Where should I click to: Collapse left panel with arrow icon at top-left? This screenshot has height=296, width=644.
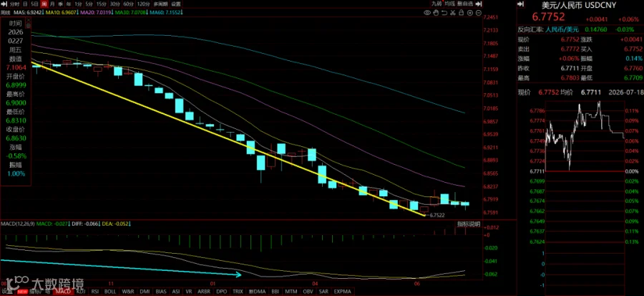[4, 4]
